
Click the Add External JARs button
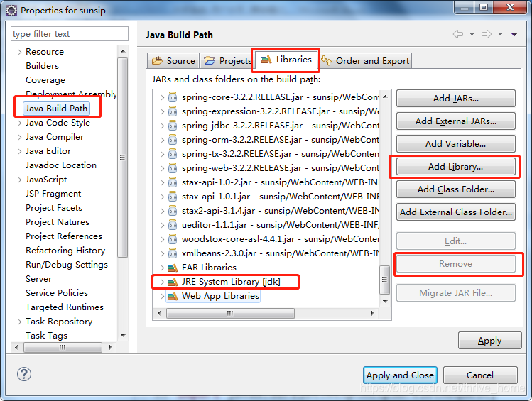pyautogui.click(x=456, y=121)
